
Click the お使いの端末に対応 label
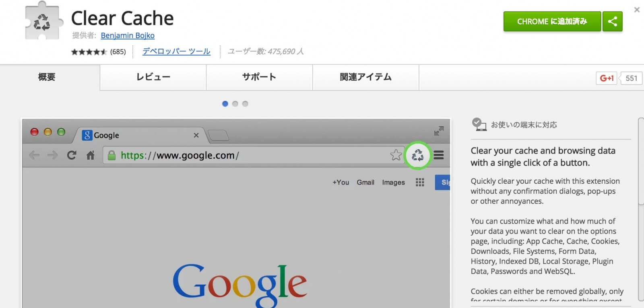click(x=524, y=125)
